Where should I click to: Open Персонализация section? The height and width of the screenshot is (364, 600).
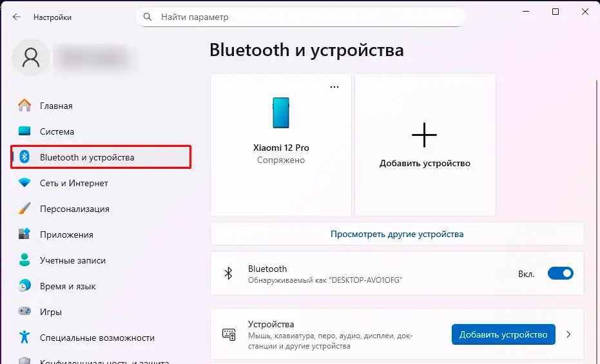point(101,208)
